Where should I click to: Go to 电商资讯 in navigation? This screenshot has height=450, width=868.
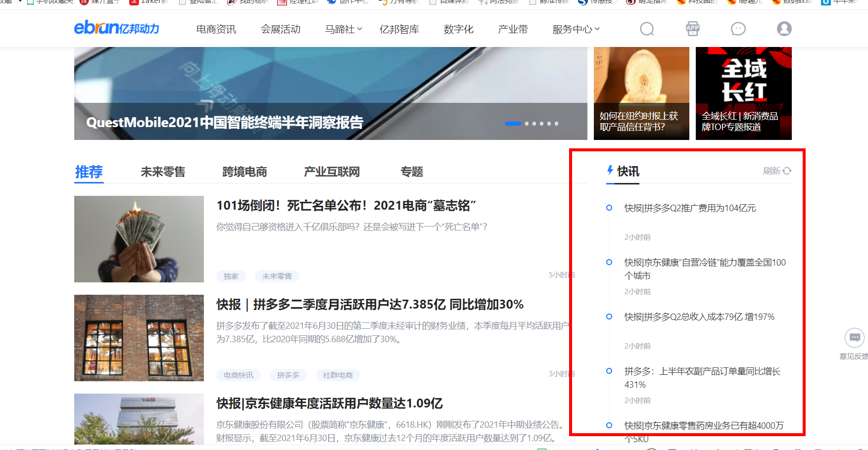pyautogui.click(x=216, y=30)
